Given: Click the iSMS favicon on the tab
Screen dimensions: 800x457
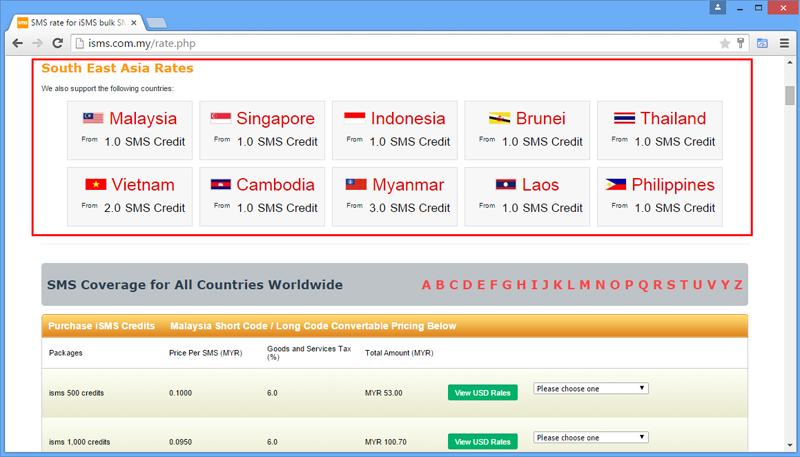Looking at the screenshot, I should tap(22, 23).
